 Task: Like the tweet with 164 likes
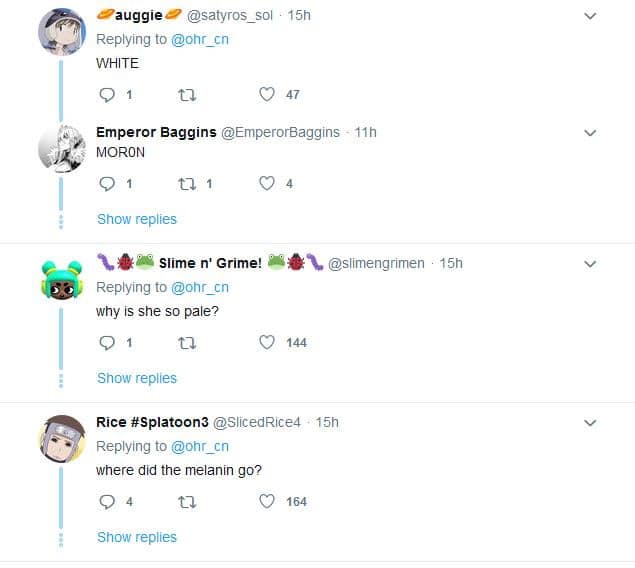(267, 502)
